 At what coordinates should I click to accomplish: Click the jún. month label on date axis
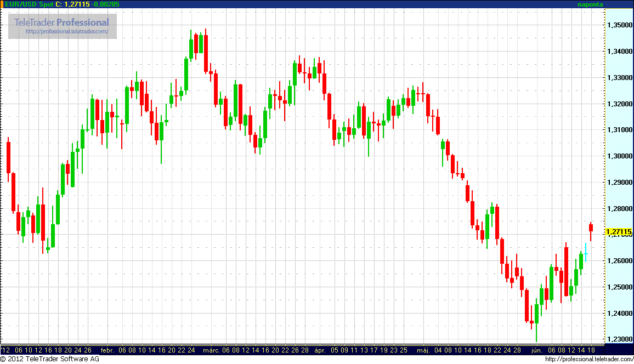click(536, 350)
